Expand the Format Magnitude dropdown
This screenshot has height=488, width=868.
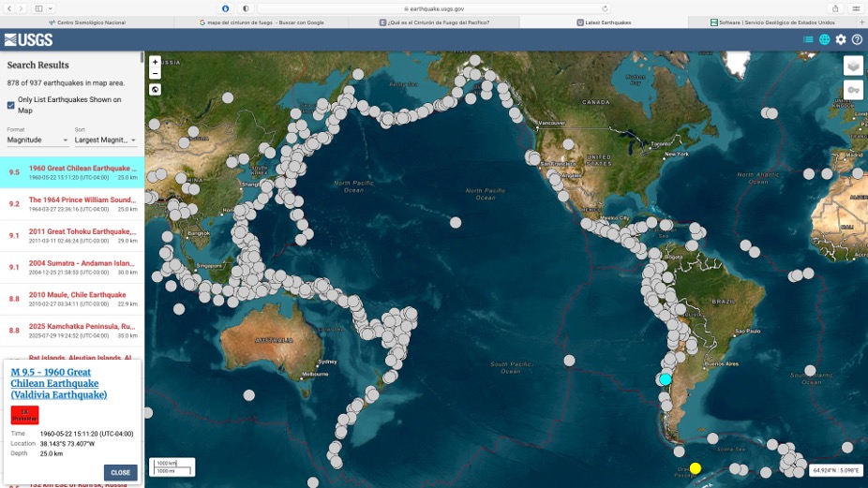click(x=37, y=140)
